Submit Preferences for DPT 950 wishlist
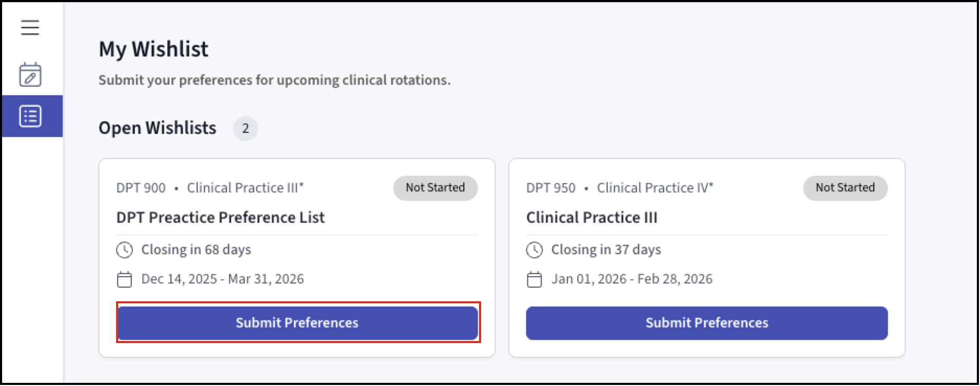 click(707, 323)
